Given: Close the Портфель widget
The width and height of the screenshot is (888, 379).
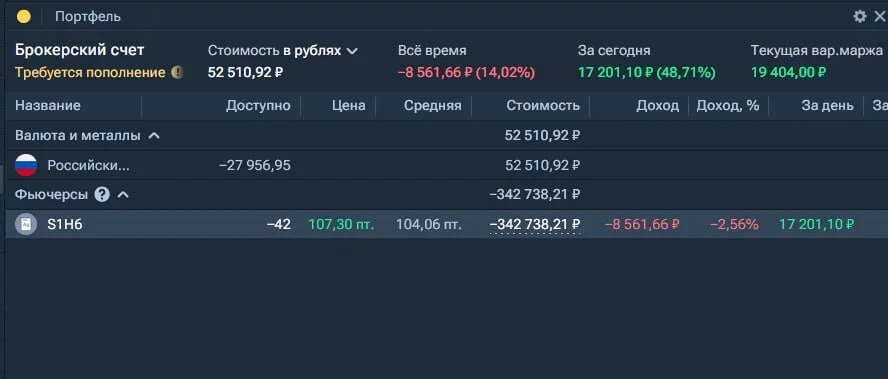Looking at the screenshot, I should pyautogui.click(x=880, y=16).
